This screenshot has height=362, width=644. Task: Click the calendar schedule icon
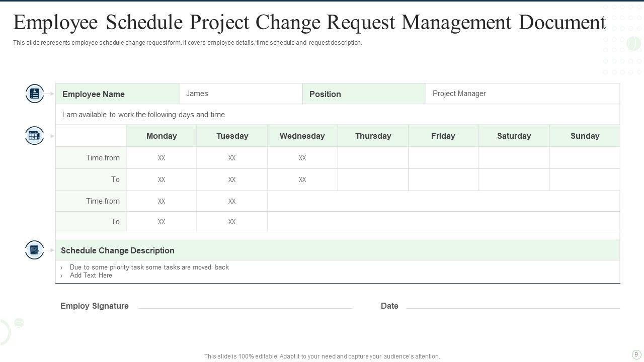tap(34, 136)
